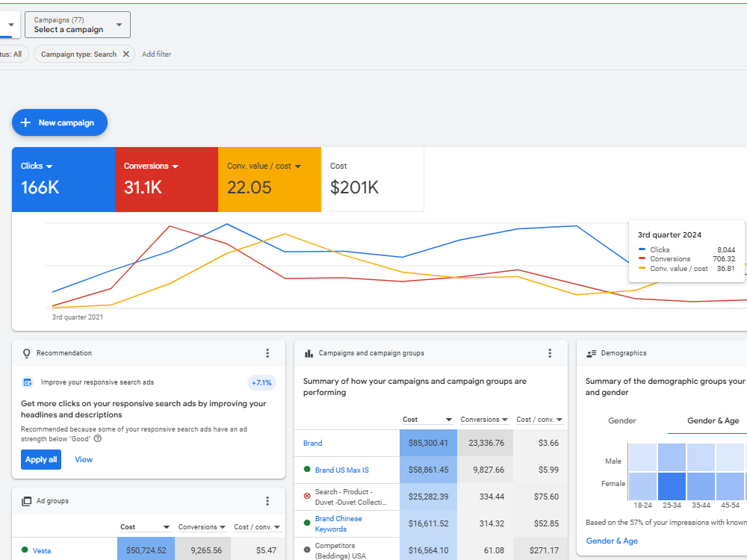This screenshot has width=747, height=560.
Task: Click the $50,724.52 cost cell for Vesta
Action: [146, 550]
